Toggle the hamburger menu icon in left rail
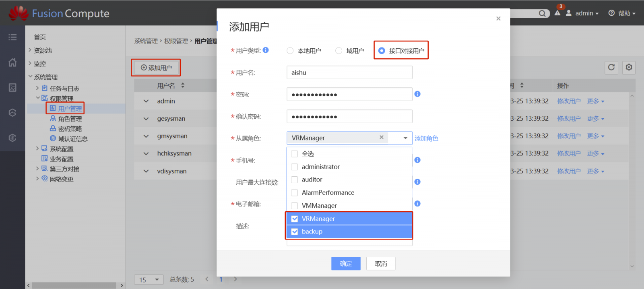The image size is (644, 289). pos(12,37)
